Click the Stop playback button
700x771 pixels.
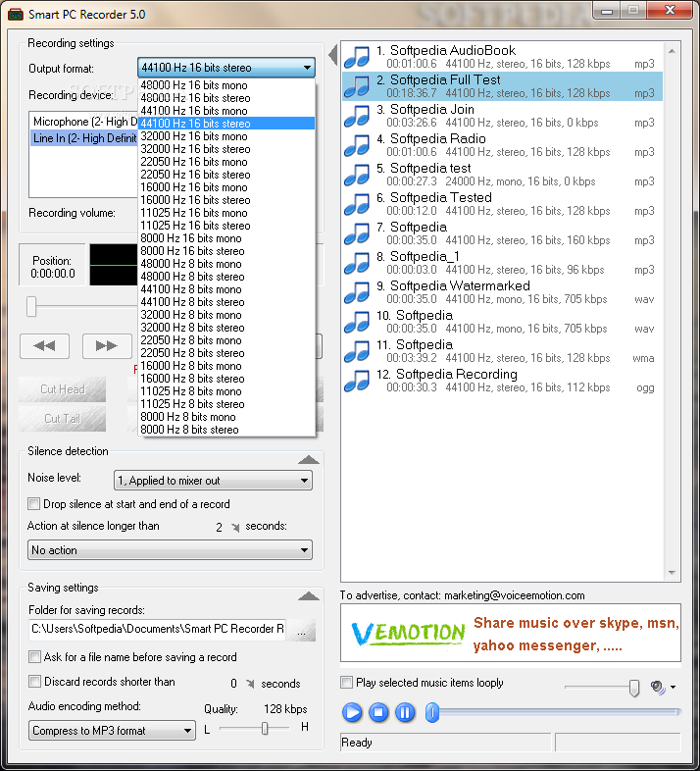378,712
